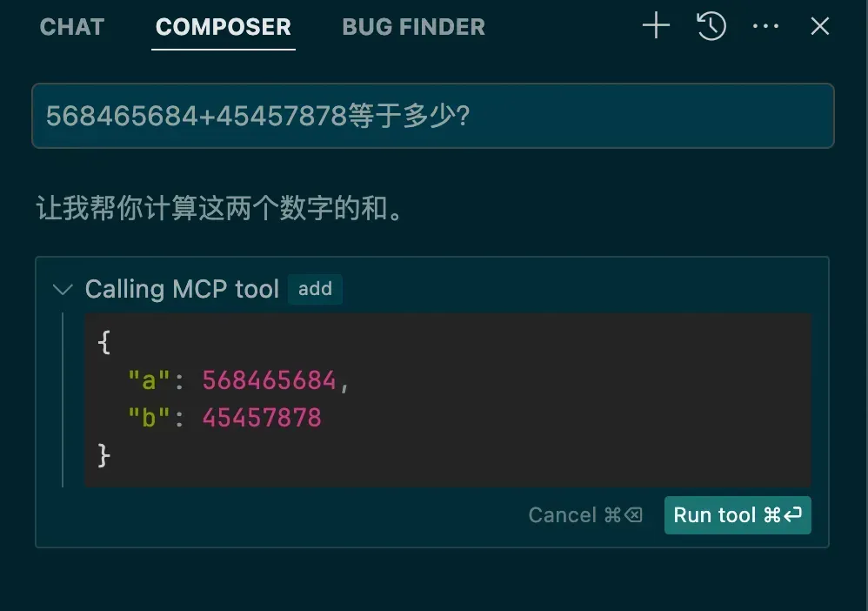This screenshot has height=611, width=868.
Task: Focus the prompt input with 568465684+45457878 question
Action: click(432, 116)
